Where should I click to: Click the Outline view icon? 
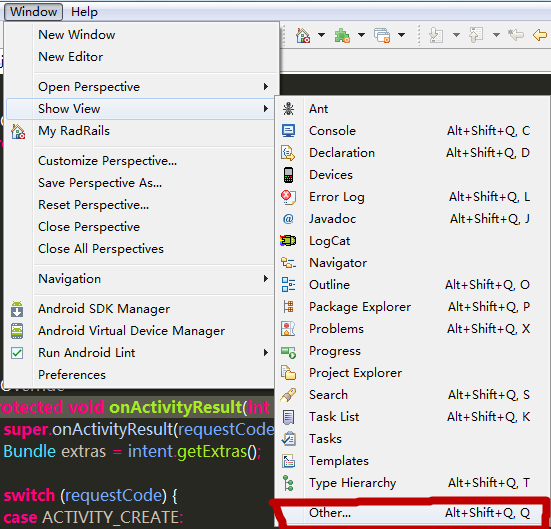(289, 285)
